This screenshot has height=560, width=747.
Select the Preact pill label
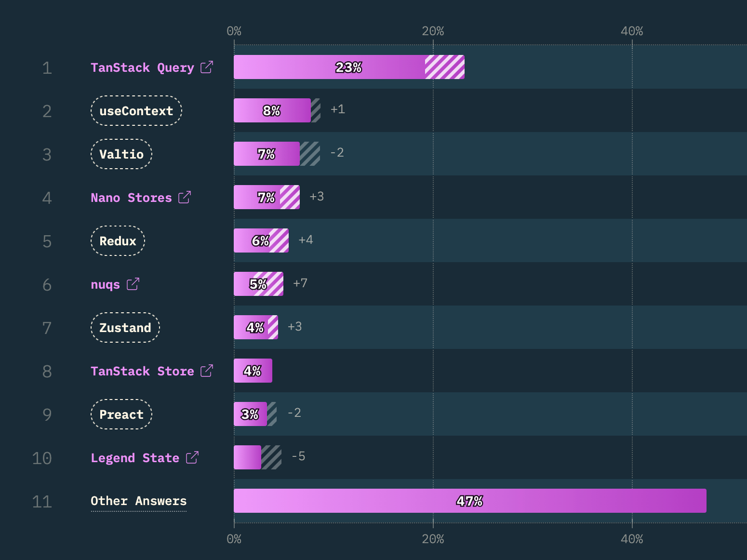point(121,414)
